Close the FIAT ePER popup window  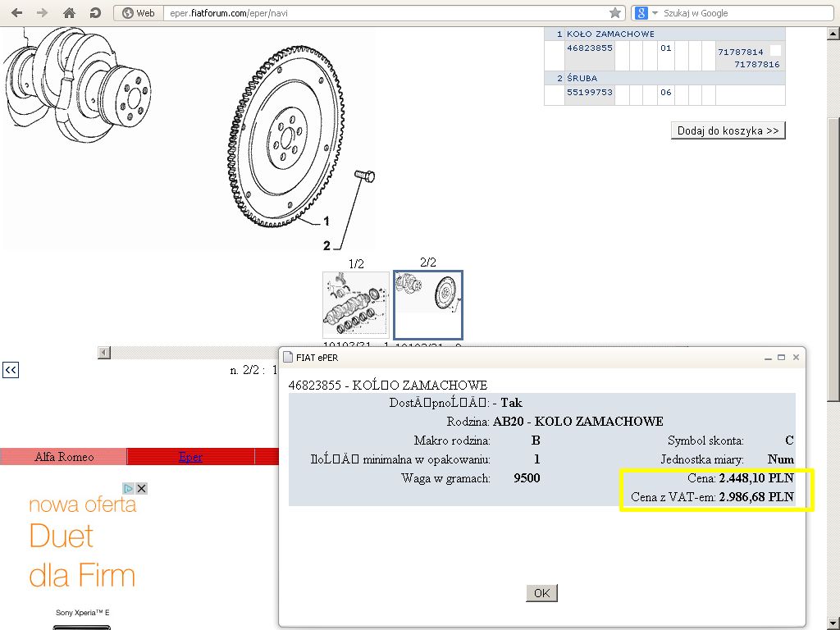tap(796, 358)
